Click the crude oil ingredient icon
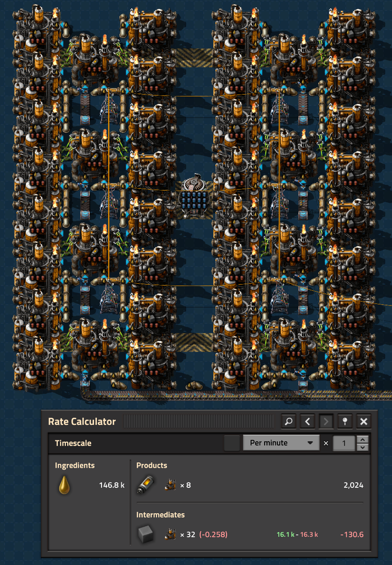The image size is (392, 565). (64, 485)
